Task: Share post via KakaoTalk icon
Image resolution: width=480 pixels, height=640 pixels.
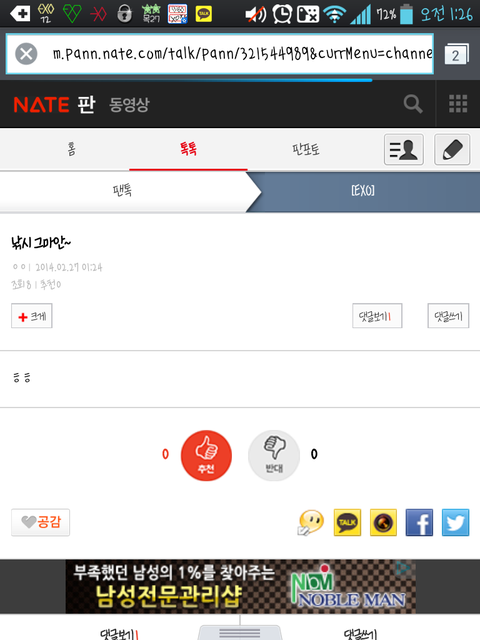Action: click(347, 522)
